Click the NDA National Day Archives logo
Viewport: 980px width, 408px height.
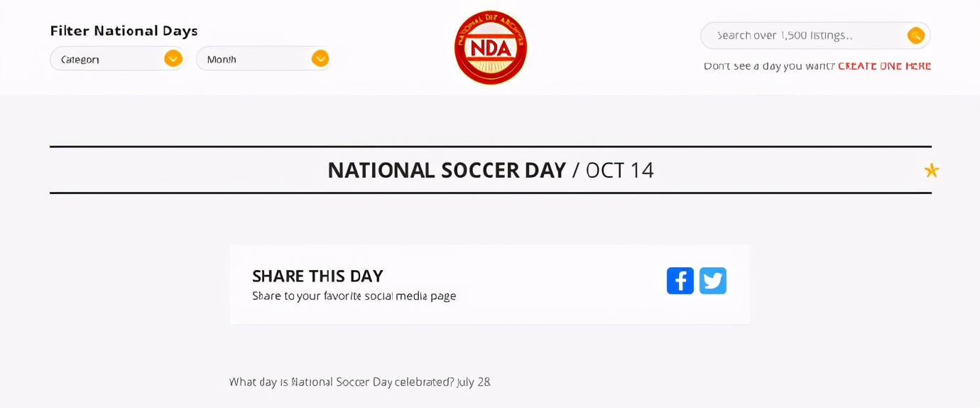[490, 48]
